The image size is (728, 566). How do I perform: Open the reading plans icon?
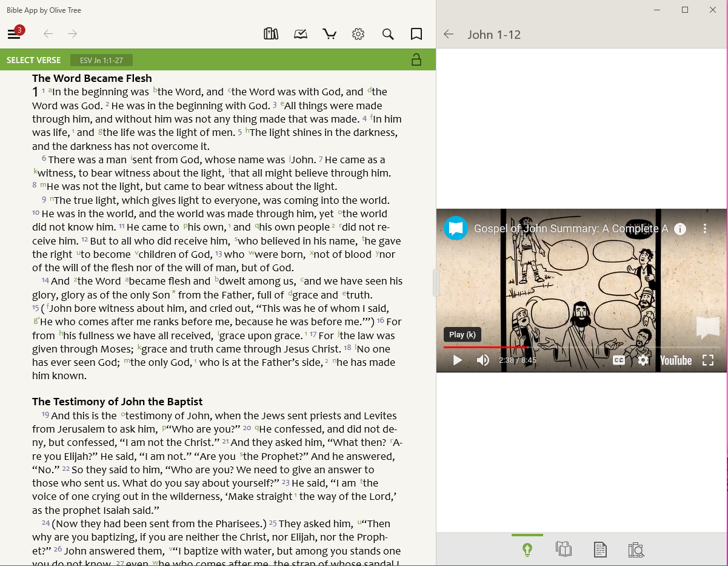coord(301,34)
